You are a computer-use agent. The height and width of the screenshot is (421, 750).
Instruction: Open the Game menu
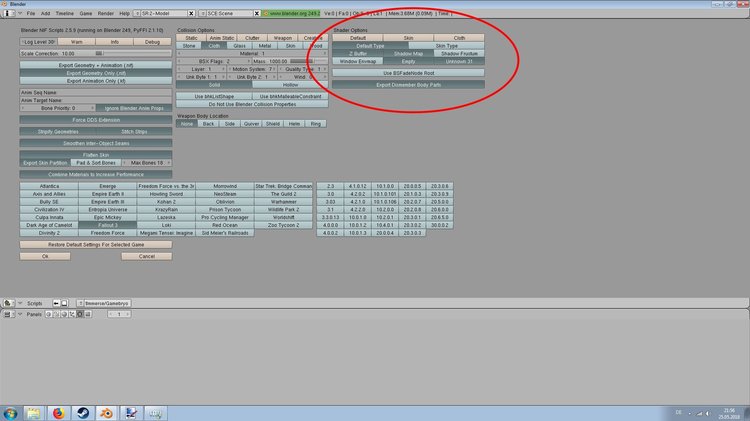86,13
